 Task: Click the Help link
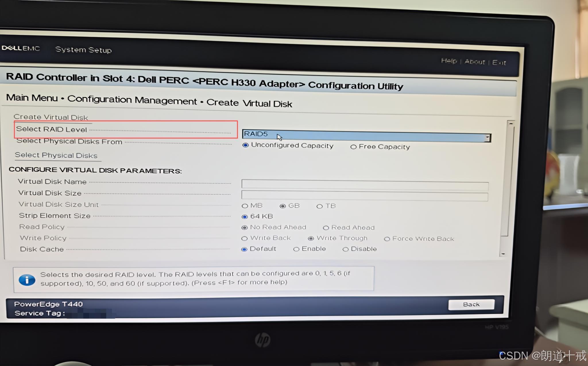449,61
